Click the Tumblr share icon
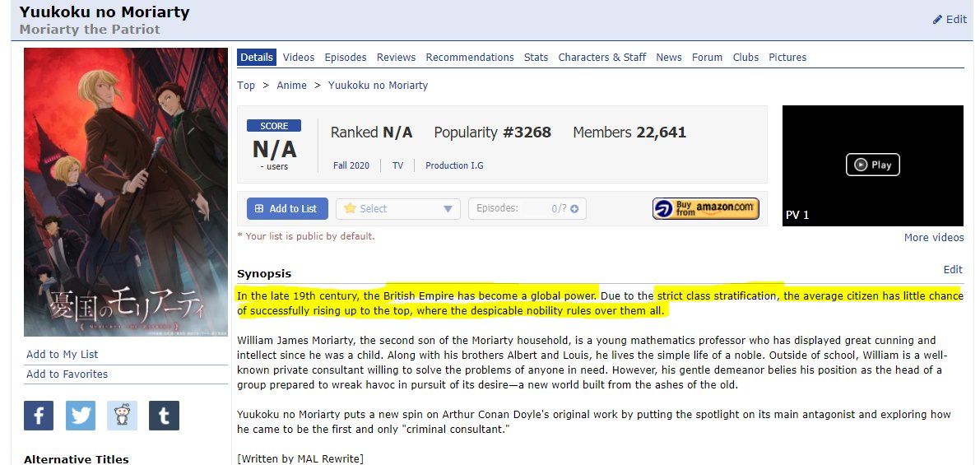 (x=164, y=416)
